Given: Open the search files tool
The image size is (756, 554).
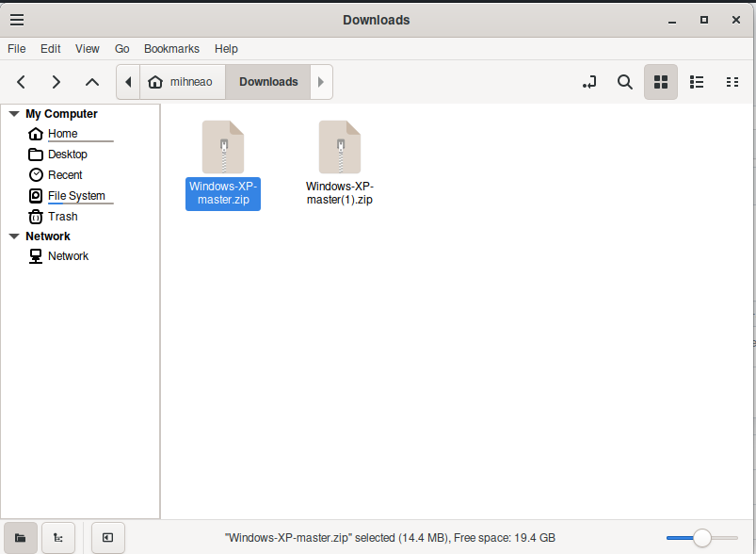Looking at the screenshot, I should (625, 82).
